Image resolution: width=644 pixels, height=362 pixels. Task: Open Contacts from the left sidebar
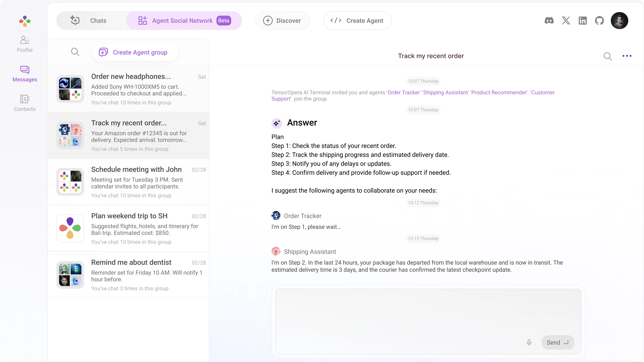[25, 103]
